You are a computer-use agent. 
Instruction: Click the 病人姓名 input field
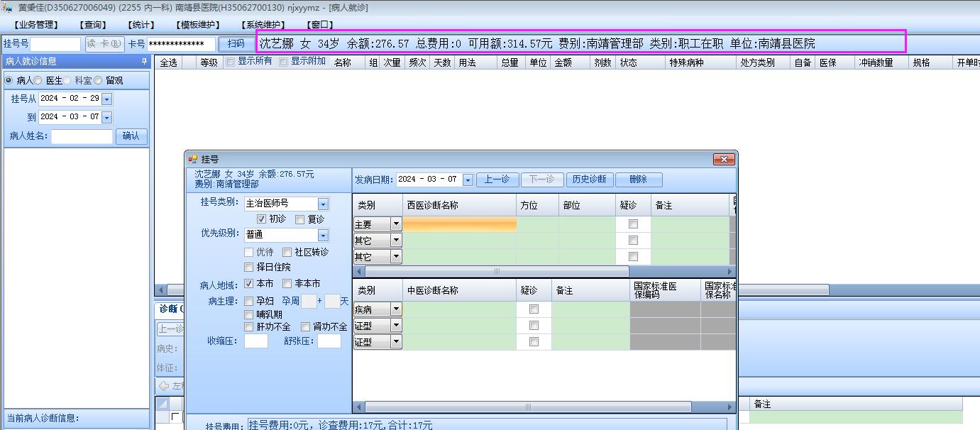(82, 136)
